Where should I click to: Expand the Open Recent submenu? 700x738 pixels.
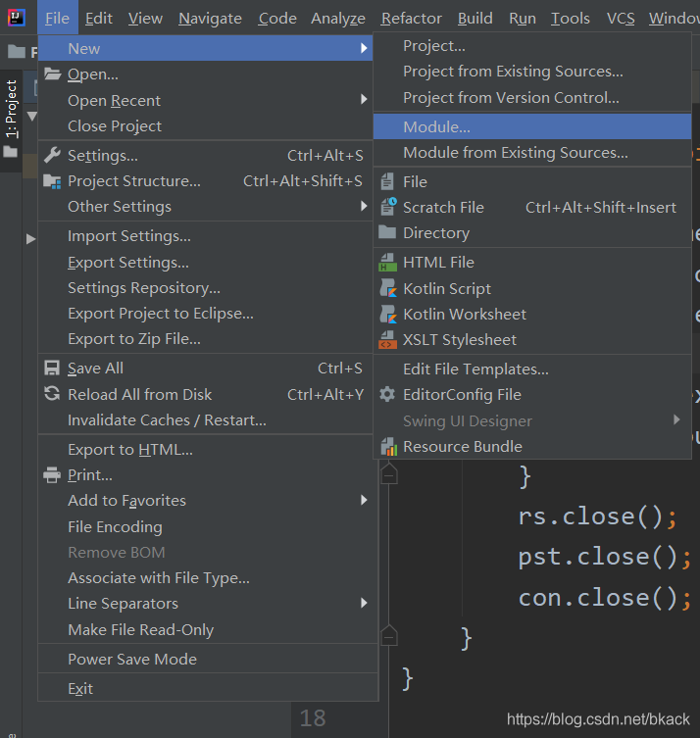pos(364,100)
